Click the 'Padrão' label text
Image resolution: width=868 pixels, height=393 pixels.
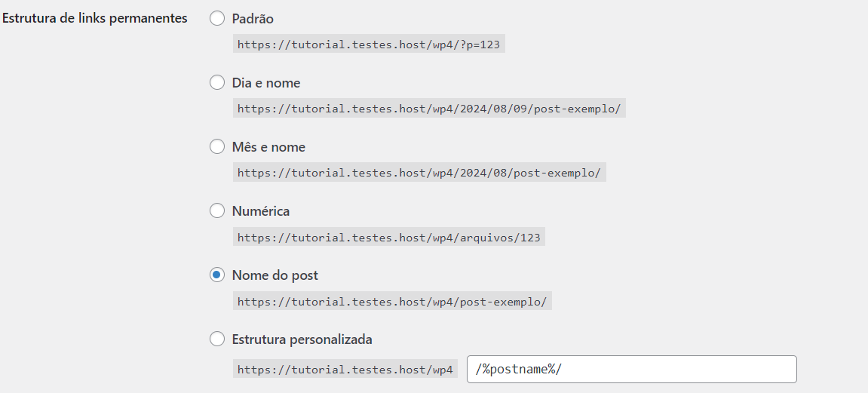tap(253, 19)
